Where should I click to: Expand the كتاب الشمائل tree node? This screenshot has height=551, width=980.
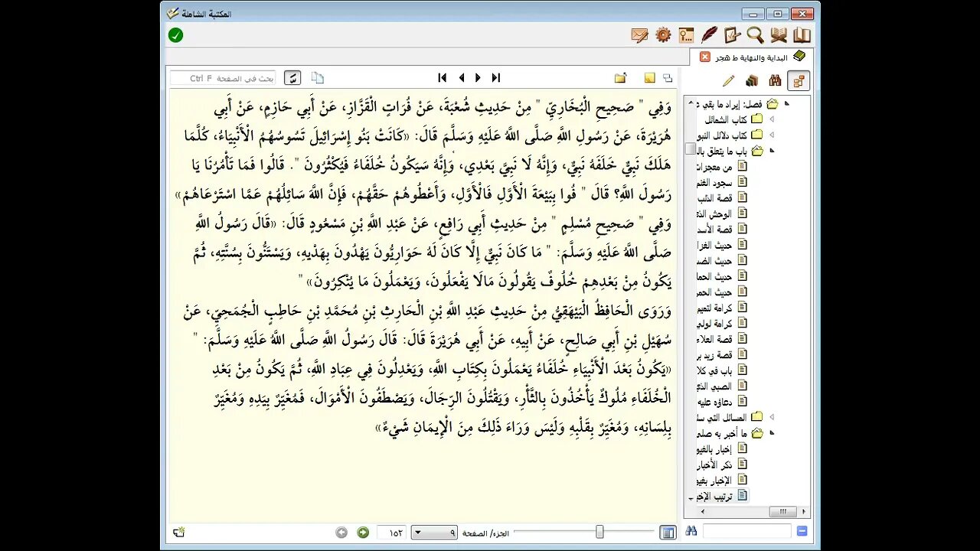771,119
